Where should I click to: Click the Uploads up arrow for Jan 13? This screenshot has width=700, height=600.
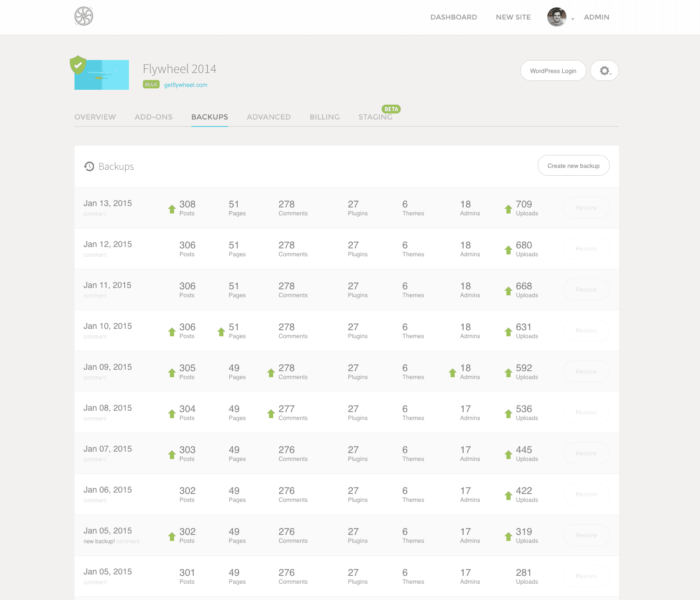point(508,209)
